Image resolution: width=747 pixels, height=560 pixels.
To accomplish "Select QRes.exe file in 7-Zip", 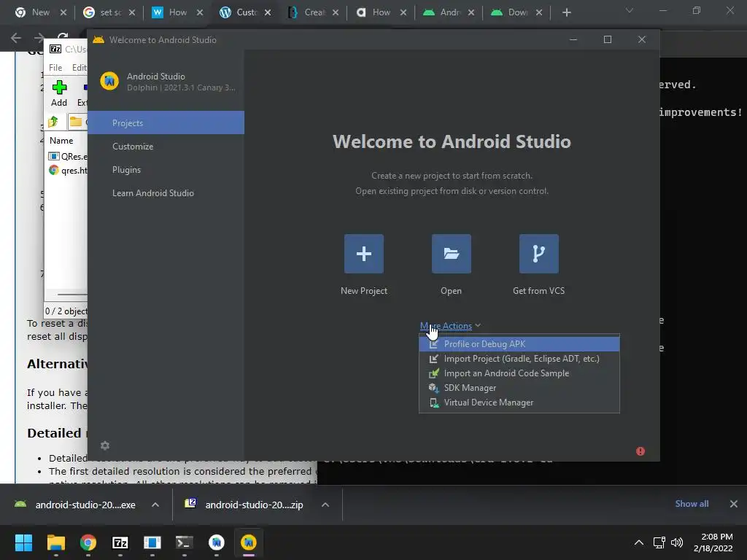I will [68, 156].
